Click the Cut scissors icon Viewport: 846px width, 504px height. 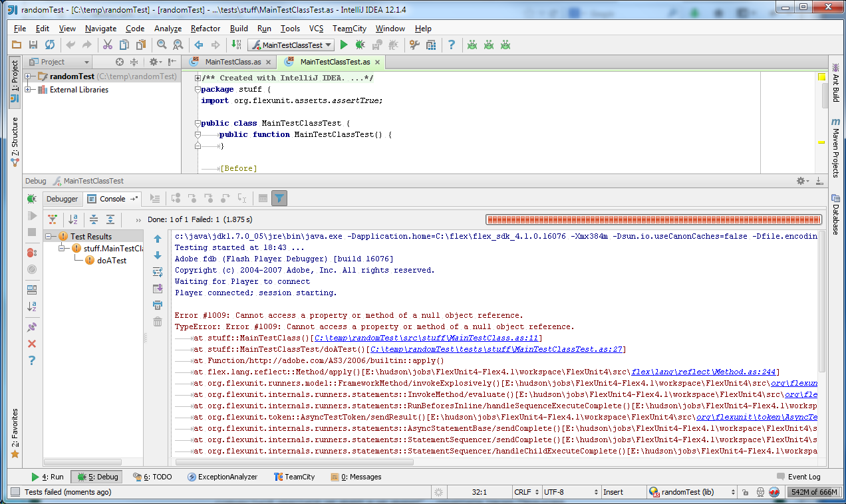[106, 45]
